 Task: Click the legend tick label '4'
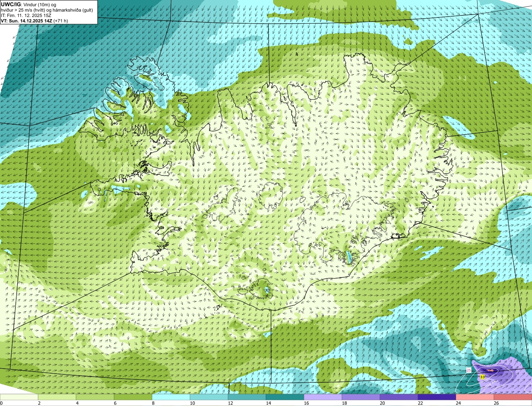pos(77,403)
